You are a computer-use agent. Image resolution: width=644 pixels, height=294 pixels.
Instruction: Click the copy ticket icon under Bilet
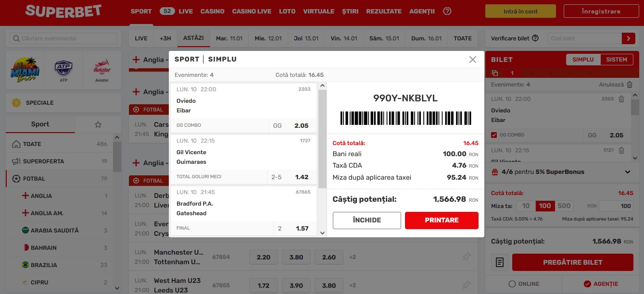pyautogui.click(x=495, y=73)
